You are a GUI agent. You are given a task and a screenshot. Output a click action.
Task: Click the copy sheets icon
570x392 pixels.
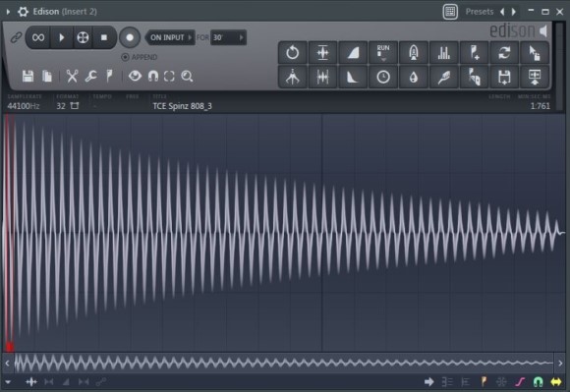(x=47, y=77)
